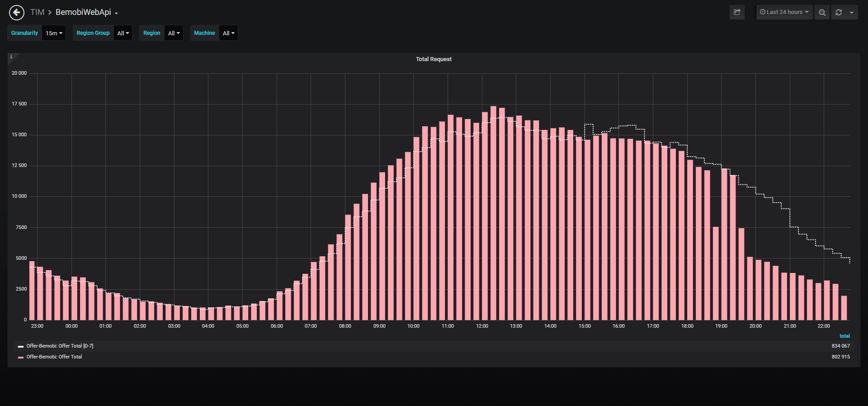Click the white D-7 series color swatch
Image resolution: width=868 pixels, height=406 pixels.
click(21, 346)
